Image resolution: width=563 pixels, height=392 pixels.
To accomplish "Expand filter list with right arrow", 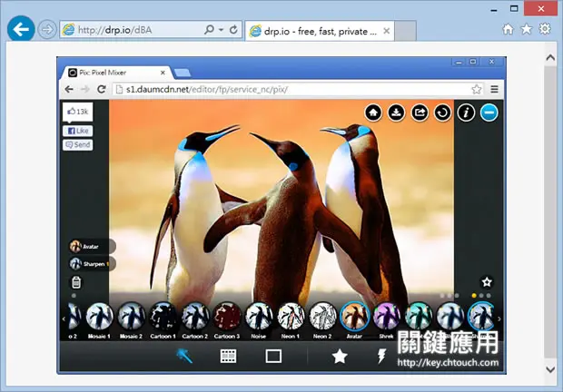I will tap(499, 318).
